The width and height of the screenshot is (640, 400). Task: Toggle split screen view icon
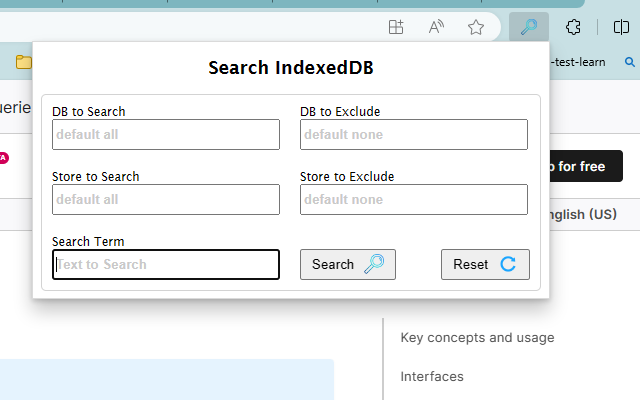[619, 27]
